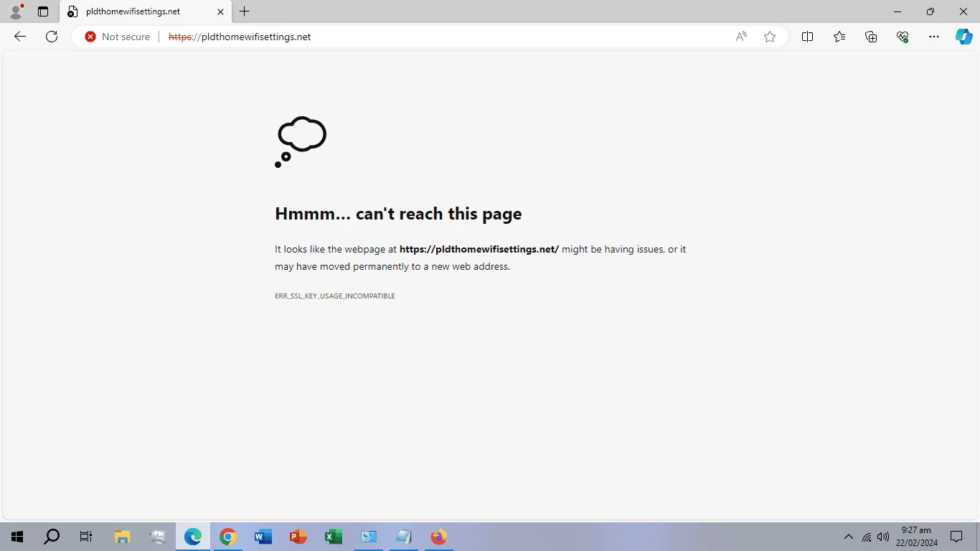Add this page to favorites with the star
The width and height of the screenshot is (980, 551).
coord(770,37)
